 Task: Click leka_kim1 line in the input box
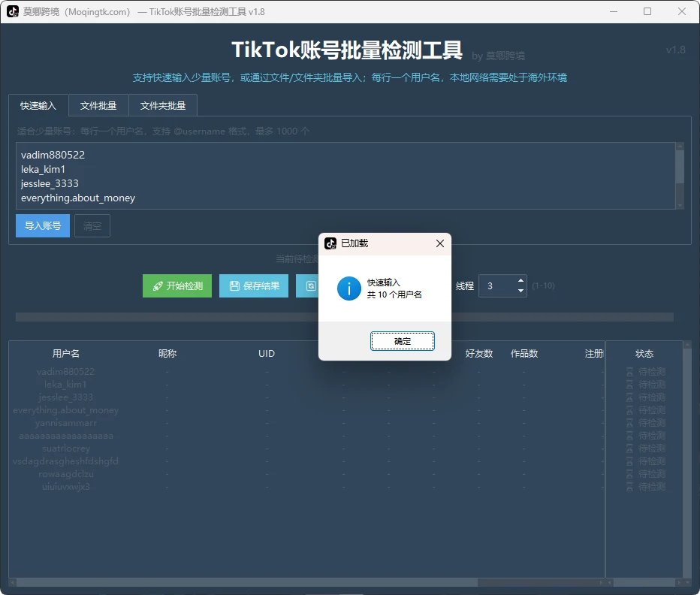(43, 169)
